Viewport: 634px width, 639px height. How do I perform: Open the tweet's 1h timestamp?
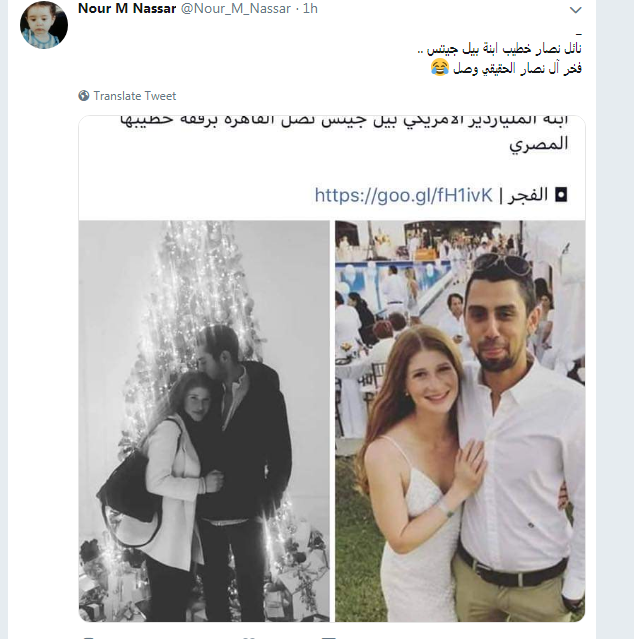point(310,9)
